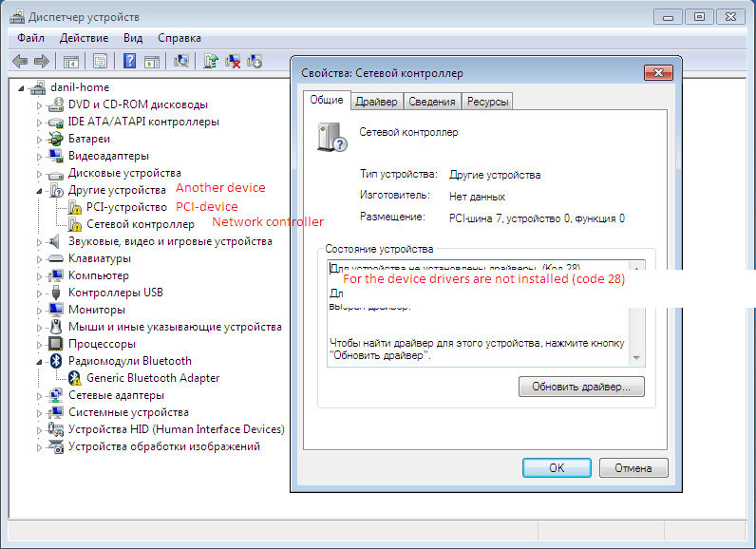Click the action pane toolbar icon

click(x=152, y=61)
